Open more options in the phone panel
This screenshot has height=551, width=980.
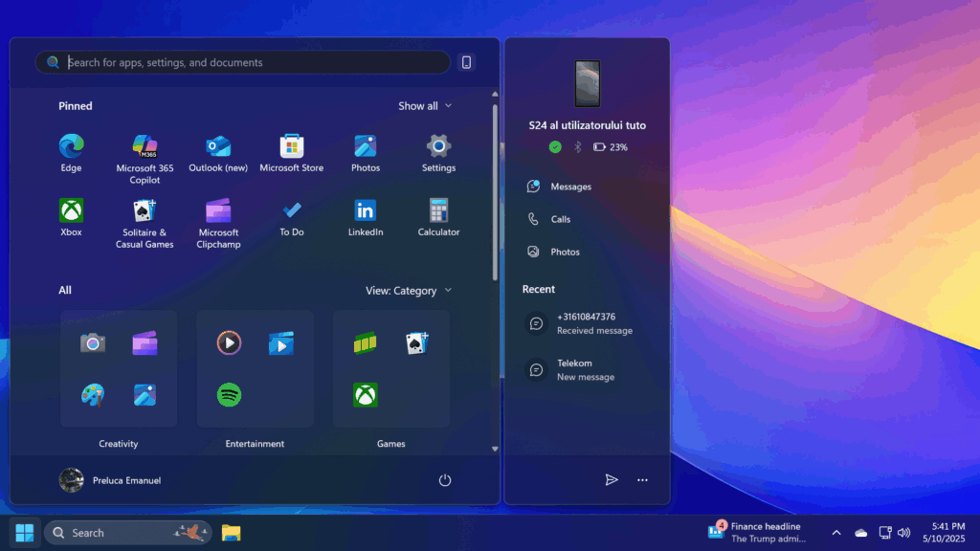(x=642, y=480)
